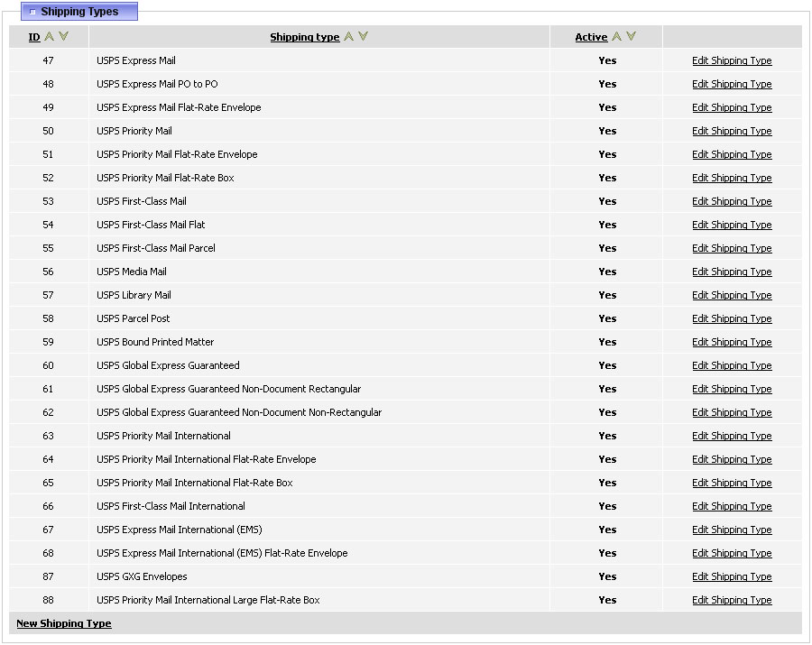Image resolution: width=812 pixels, height=645 pixels.
Task: Select 'USPS First-Class Mail' row text
Action: [x=142, y=201]
